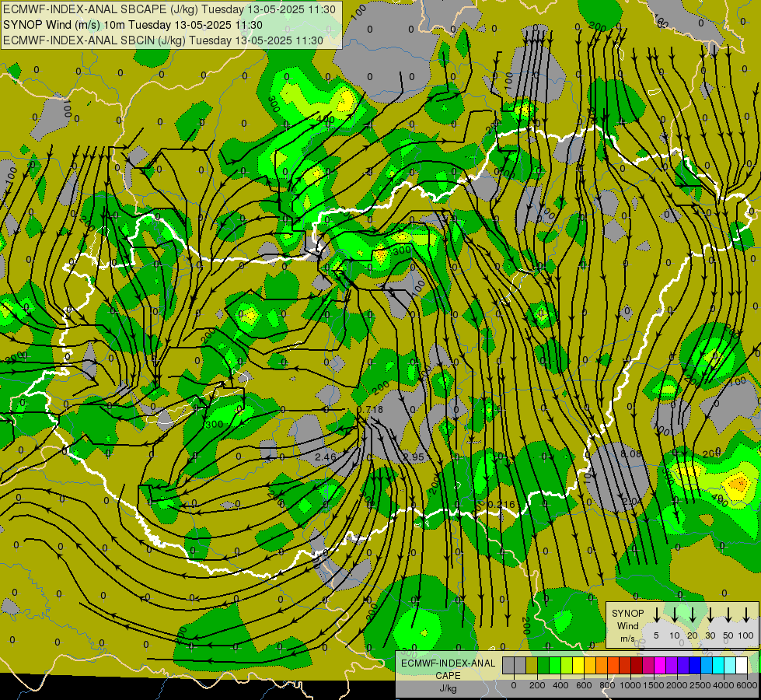The width and height of the screenshot is (761, 700).
Task: Select the olive swatch in the CAPE legend
Action: click(x=532, y=665)
